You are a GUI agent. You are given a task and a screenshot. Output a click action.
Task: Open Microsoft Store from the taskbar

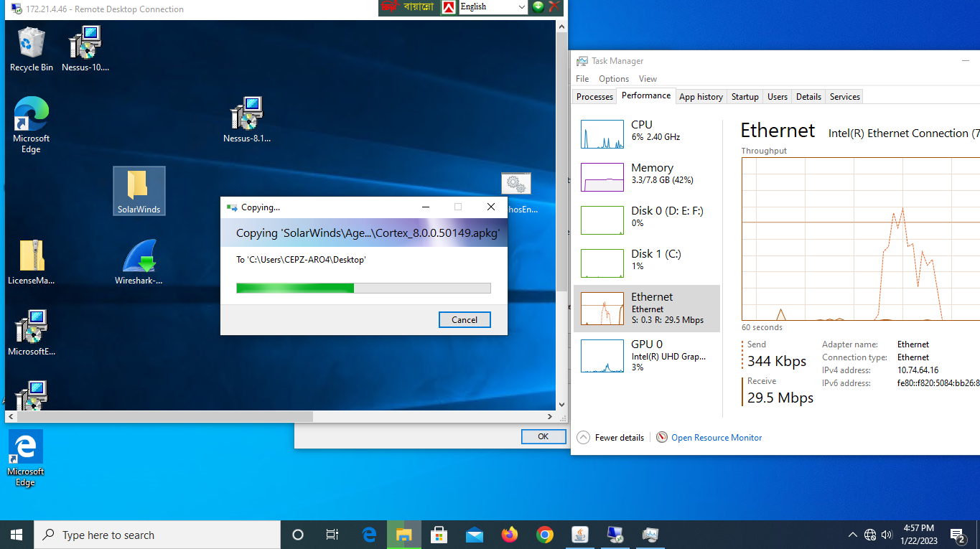point(439,535)
